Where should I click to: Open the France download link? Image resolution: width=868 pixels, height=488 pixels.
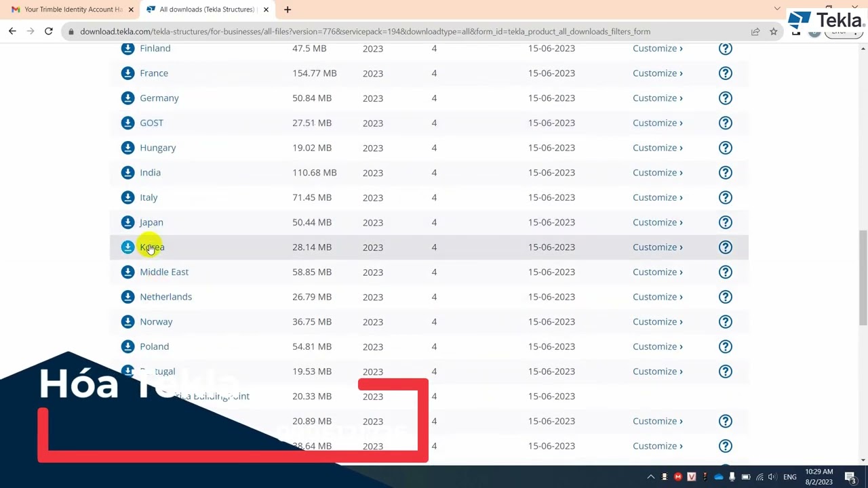(x=154, y=73)
